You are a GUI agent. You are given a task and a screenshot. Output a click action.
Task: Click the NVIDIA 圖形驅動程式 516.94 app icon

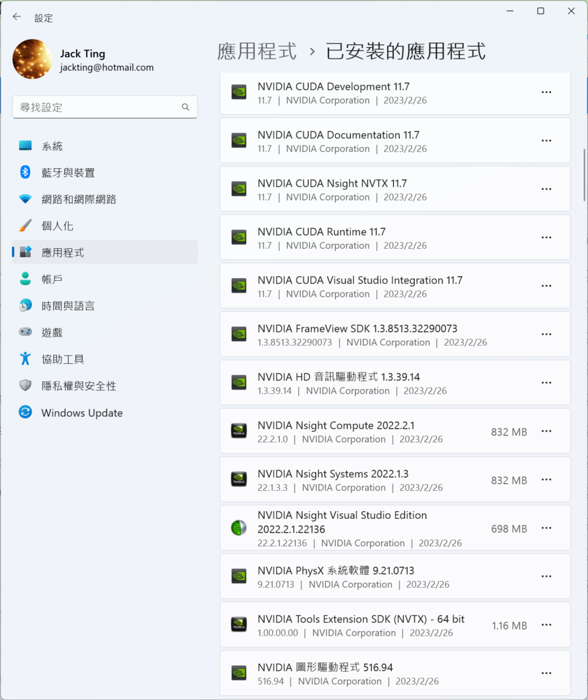coord(239,673)
